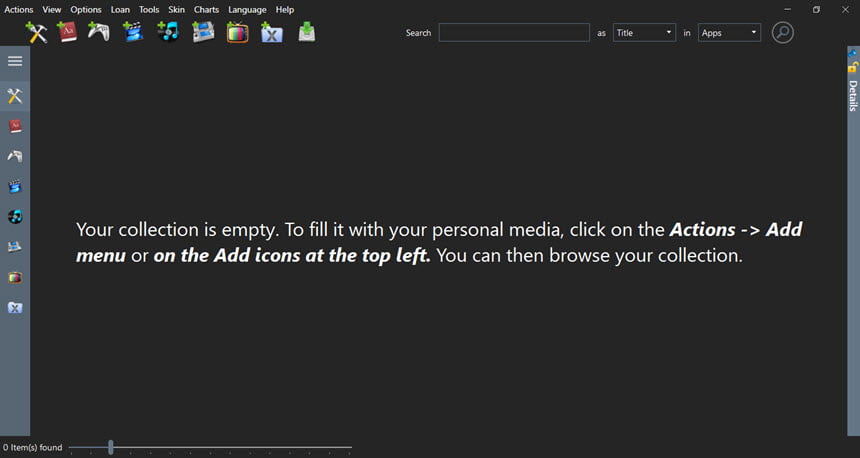Screen dimensions: 860x458
Task: Restore down the application window
Action: (x=816, y=9)
